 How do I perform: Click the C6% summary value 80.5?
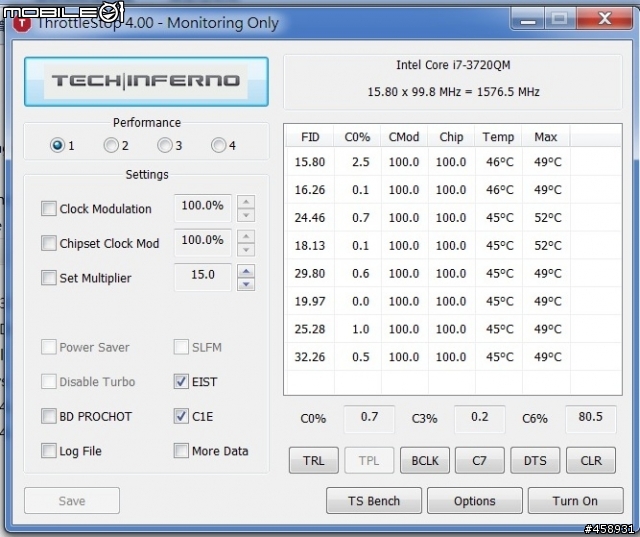point(591,418)
